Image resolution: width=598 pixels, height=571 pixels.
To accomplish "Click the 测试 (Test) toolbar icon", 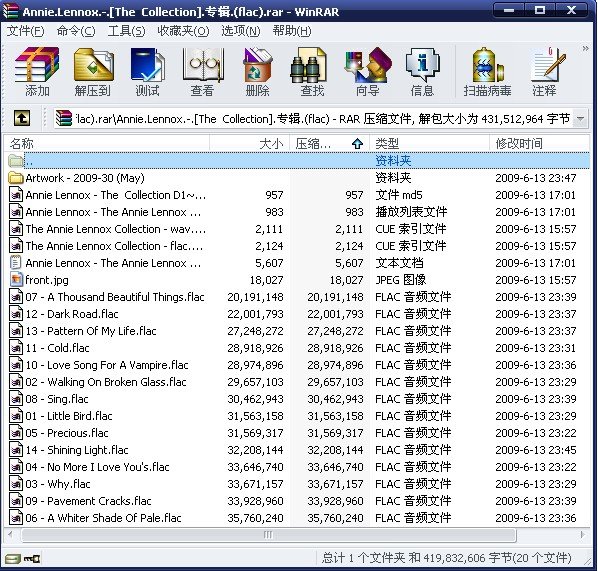I will click(148, 72).
